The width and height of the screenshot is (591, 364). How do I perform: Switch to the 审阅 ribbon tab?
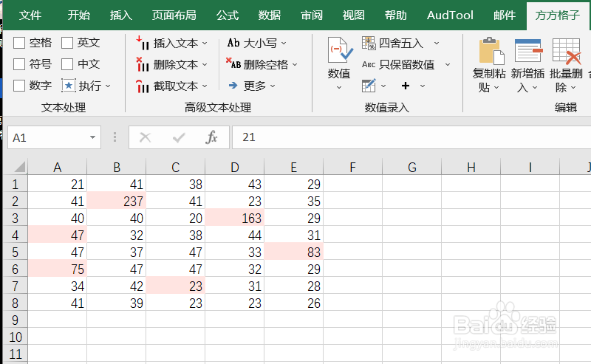pos(312,15)
